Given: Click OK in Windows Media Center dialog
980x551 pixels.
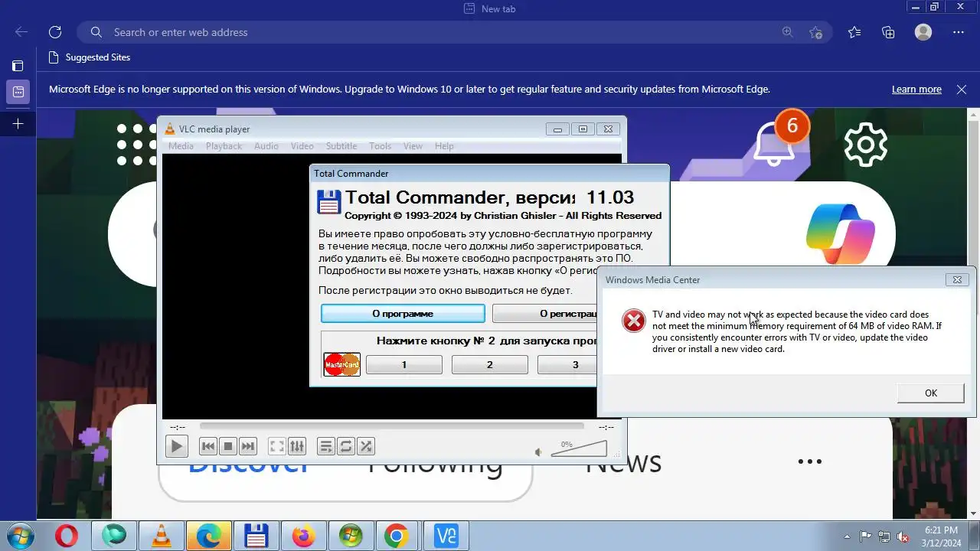Looking at the screenshot, I should pos(930,393).
